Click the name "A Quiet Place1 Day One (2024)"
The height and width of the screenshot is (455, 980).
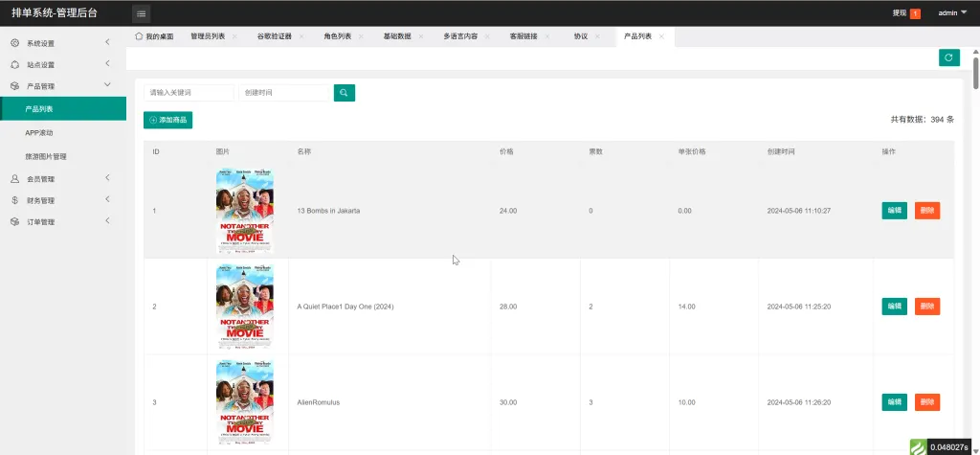coord(345,307)
